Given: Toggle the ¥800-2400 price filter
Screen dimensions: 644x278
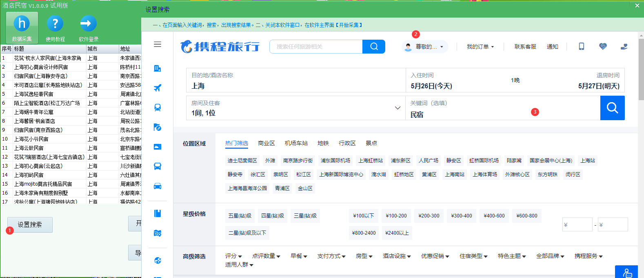Looking at the screenshot, I should (364, 233).
